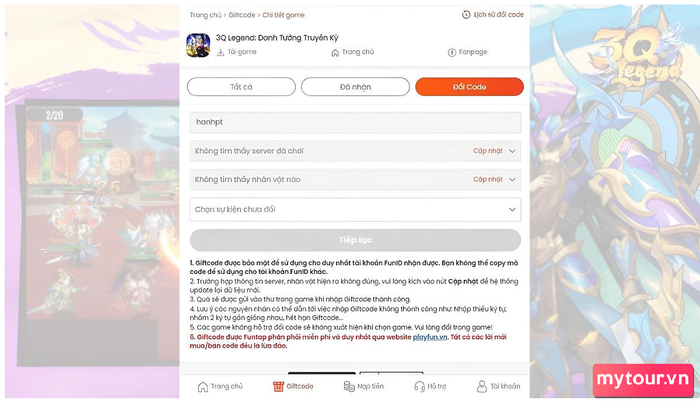Switch to the Đã nhận tab

click(355, 87)
